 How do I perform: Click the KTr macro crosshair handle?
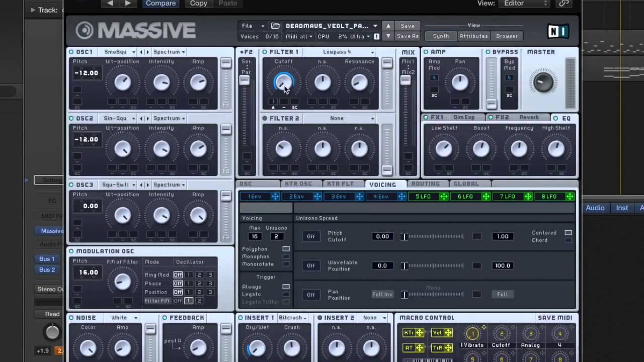[x=420, y=333]
